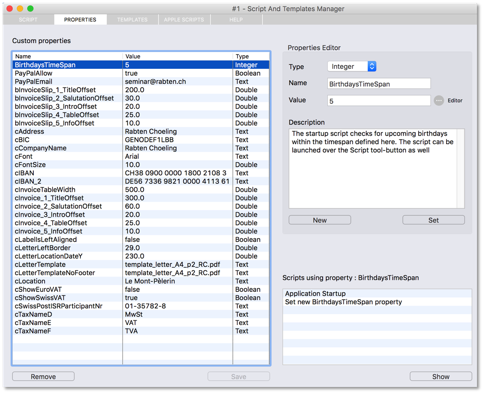This screenshot has height=394, width=484.
Task: Select bInvoiceSlip_2_SalutationOffset row
Action: pos(141,98)
